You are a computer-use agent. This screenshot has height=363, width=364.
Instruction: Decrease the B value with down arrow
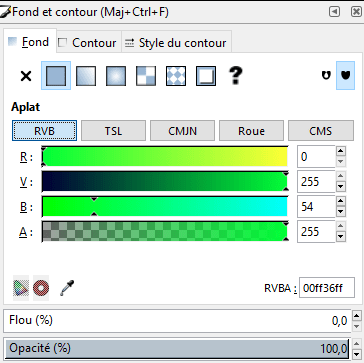340,211
